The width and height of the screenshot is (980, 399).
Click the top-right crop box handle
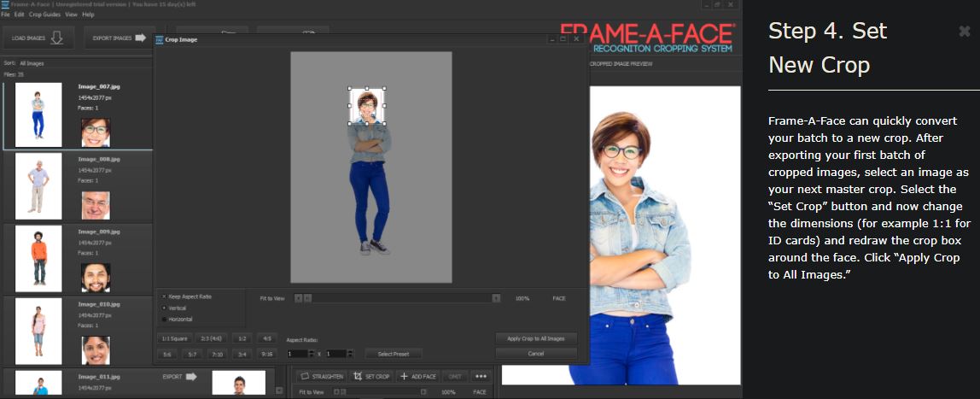point(384,89)
